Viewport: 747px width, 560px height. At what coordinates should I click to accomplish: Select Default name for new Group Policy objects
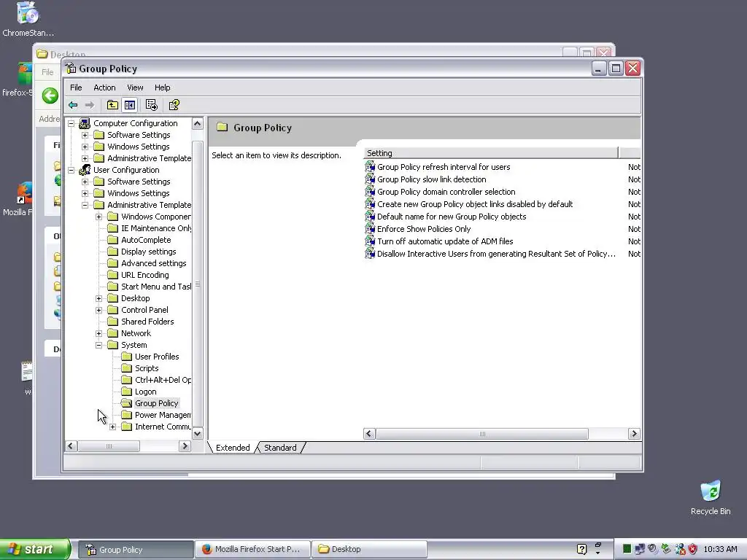[452, 216]
